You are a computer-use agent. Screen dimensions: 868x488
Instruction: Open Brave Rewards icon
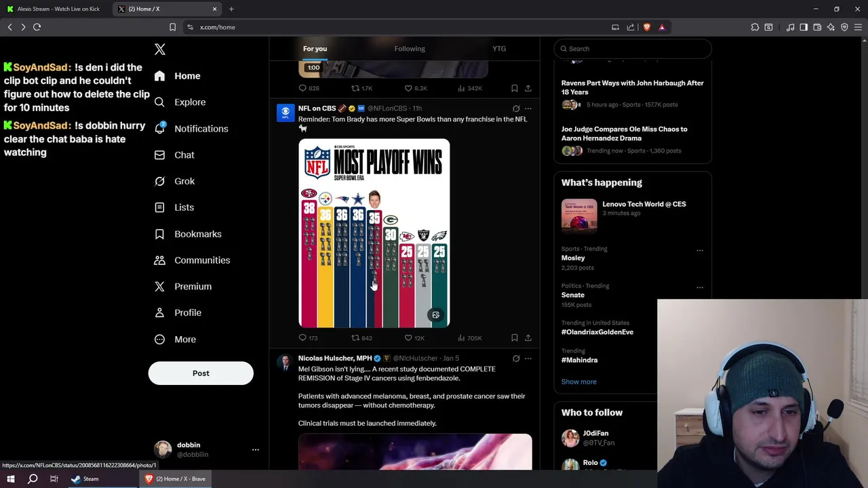662,27
